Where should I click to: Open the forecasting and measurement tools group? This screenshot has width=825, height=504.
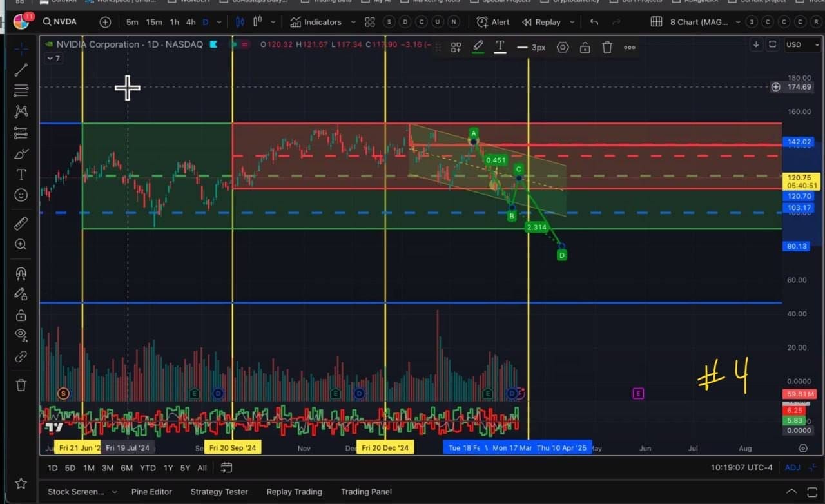coord(21,133)
